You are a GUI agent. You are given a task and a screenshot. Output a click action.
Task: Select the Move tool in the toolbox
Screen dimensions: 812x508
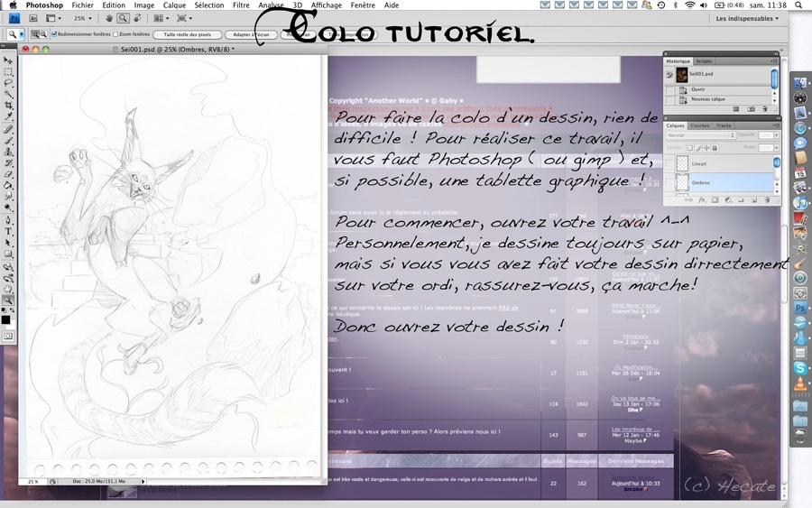(x=8, y=60)
